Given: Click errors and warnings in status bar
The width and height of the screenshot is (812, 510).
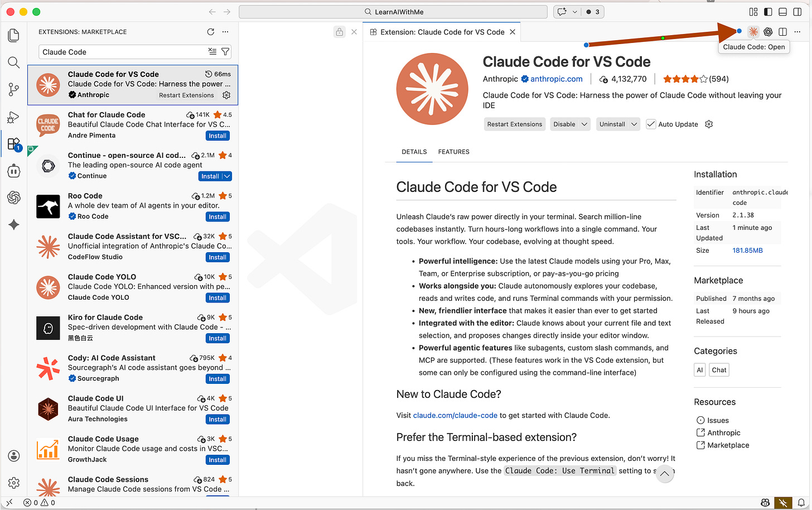Looking at the screenshot, I should [x=39, y=503].
